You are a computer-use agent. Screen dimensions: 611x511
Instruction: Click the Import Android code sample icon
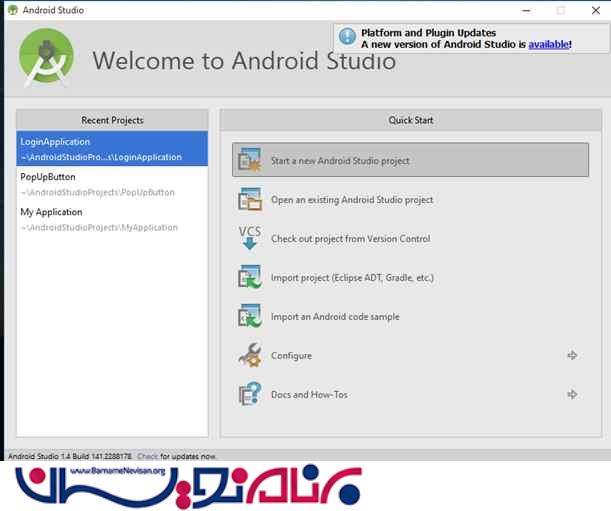(249, 316)
